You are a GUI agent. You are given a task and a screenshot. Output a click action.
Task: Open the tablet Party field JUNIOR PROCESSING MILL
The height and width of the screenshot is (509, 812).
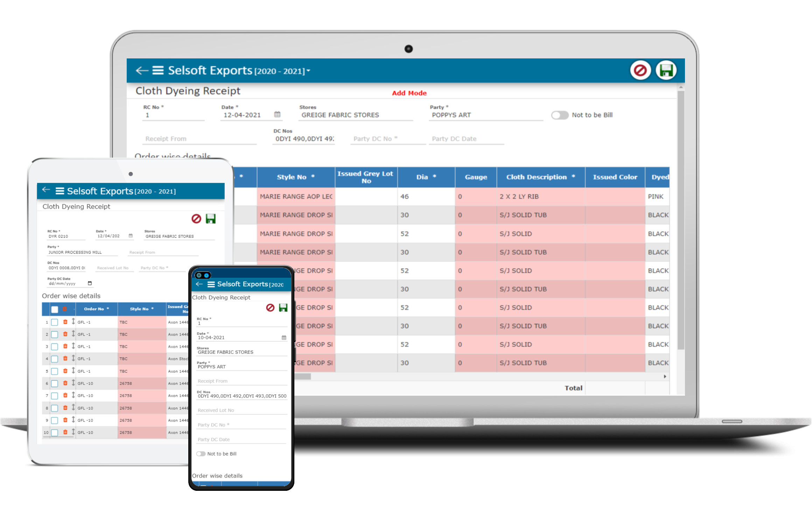click(x=82, y=252)
